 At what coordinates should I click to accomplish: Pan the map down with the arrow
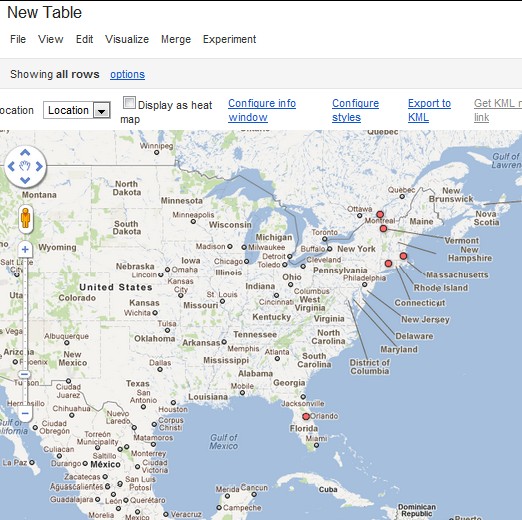(x=25, y=180)
